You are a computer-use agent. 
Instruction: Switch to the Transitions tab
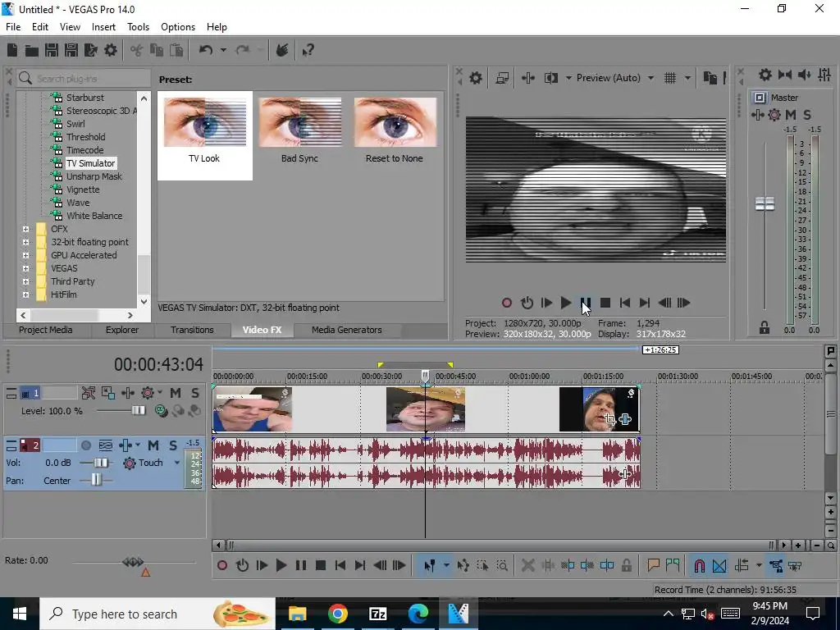192,330
